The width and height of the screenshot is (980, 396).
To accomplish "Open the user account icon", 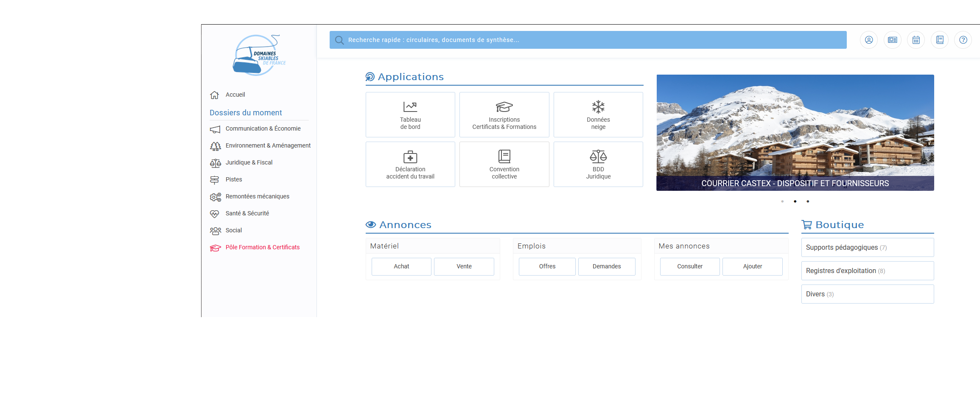I will pyautogui.click(x=868, y=40).
